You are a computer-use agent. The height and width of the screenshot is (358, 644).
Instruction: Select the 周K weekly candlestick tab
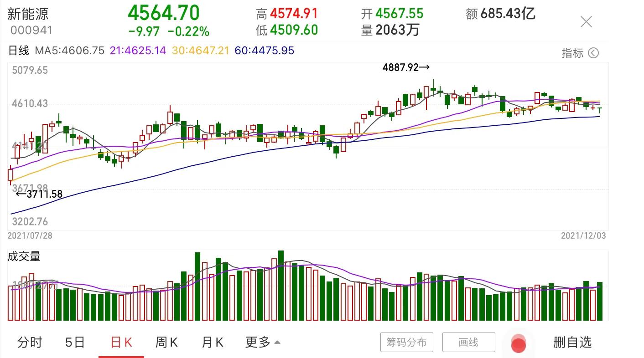167,343
